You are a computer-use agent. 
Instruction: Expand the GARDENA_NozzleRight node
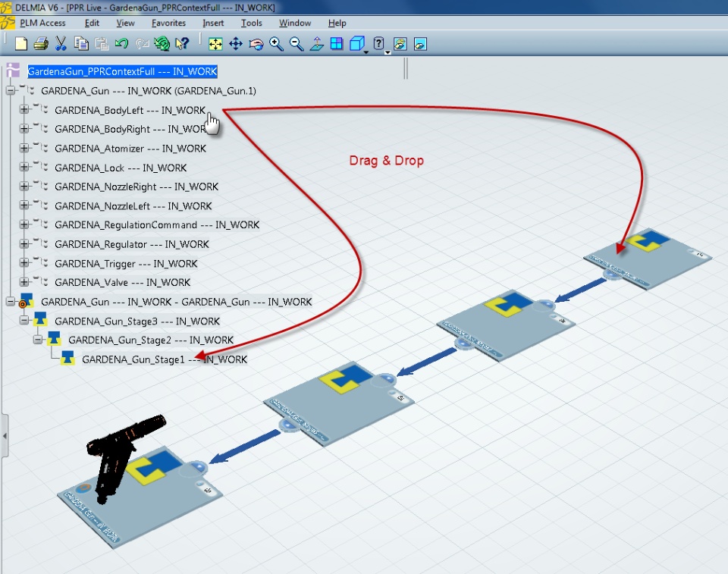(x=24, y=187)
